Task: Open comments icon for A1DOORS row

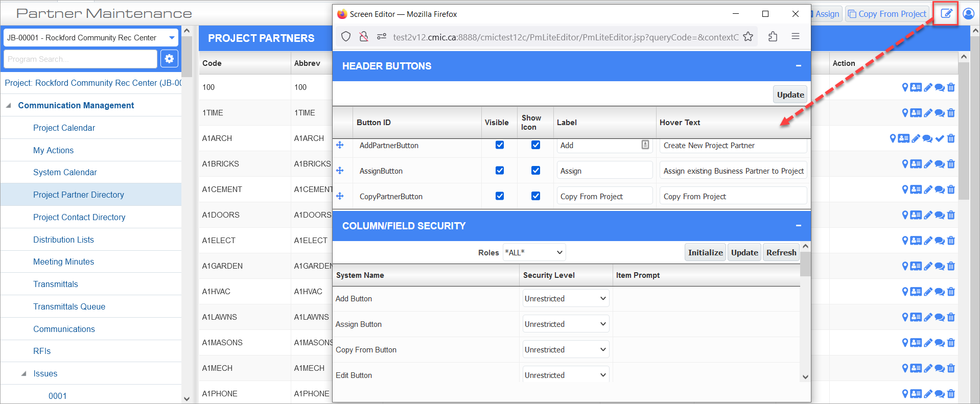Action: [940, 215]
